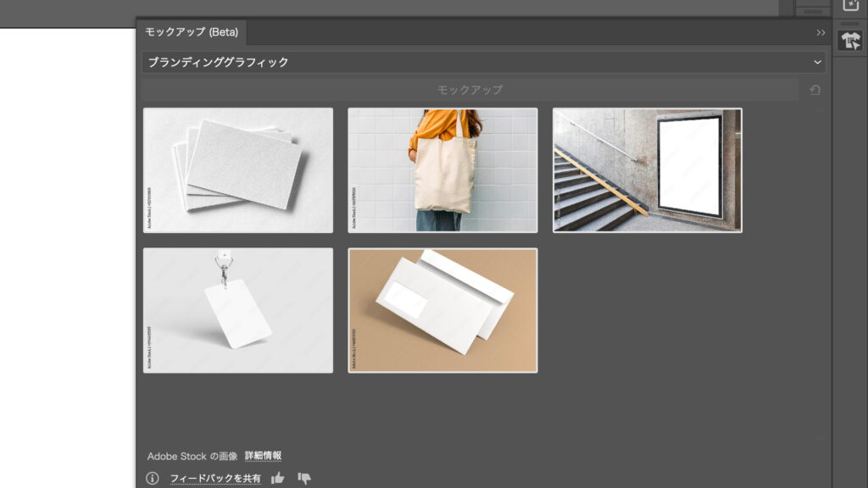Select the tote bag mockup thumbnail

point(442,169)
